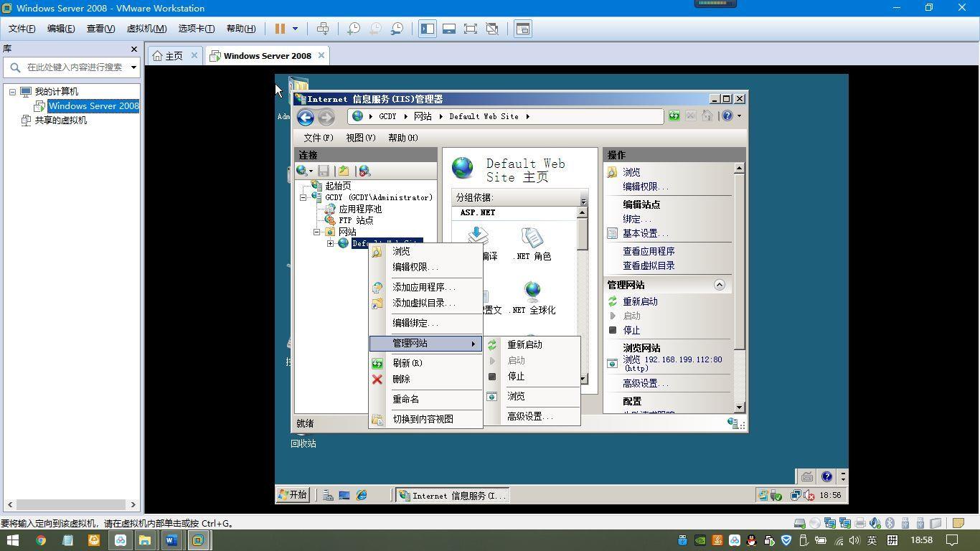Collapse 我的计算机 tree node

[x=12, y=92]
